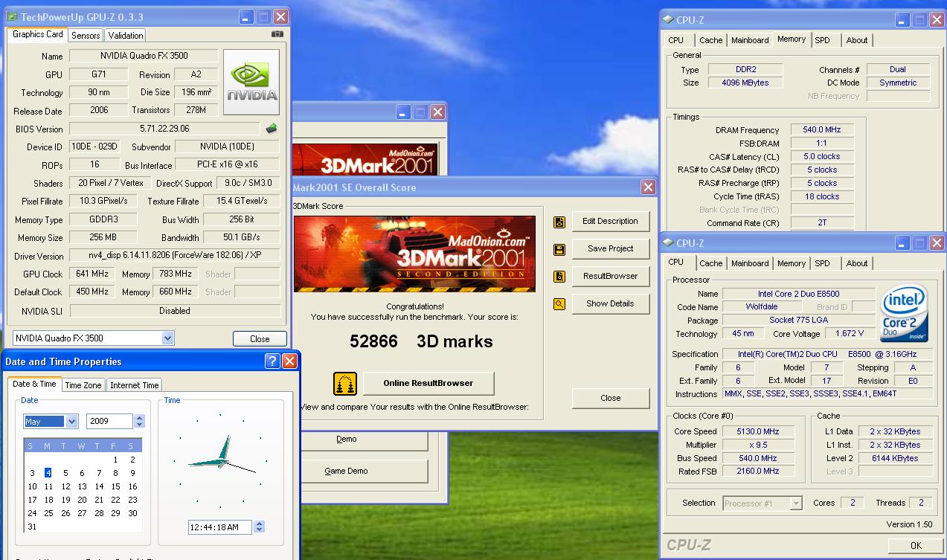Click the ResultBrowser button
Viewport: 947px width, 560px height.
[610, 277]
